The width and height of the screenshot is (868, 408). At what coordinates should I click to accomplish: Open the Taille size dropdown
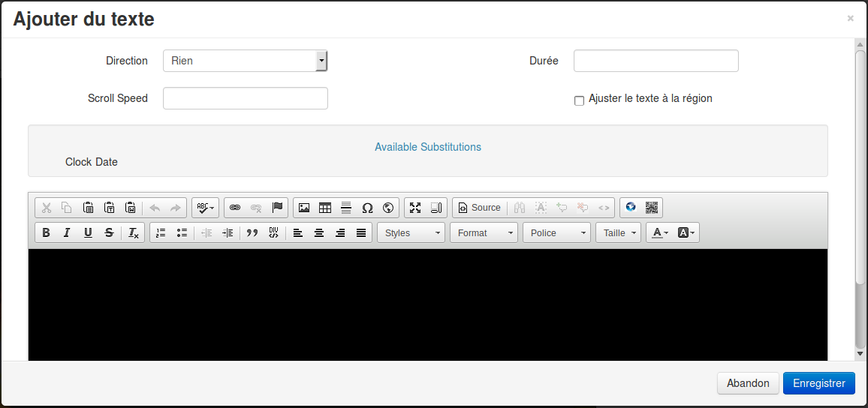(619, 233)
